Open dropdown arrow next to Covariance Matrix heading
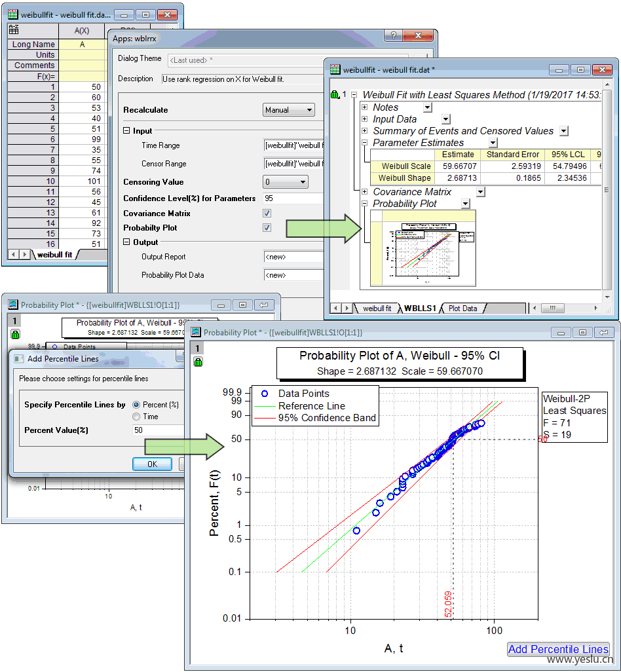621x672 pixels. 481,191
